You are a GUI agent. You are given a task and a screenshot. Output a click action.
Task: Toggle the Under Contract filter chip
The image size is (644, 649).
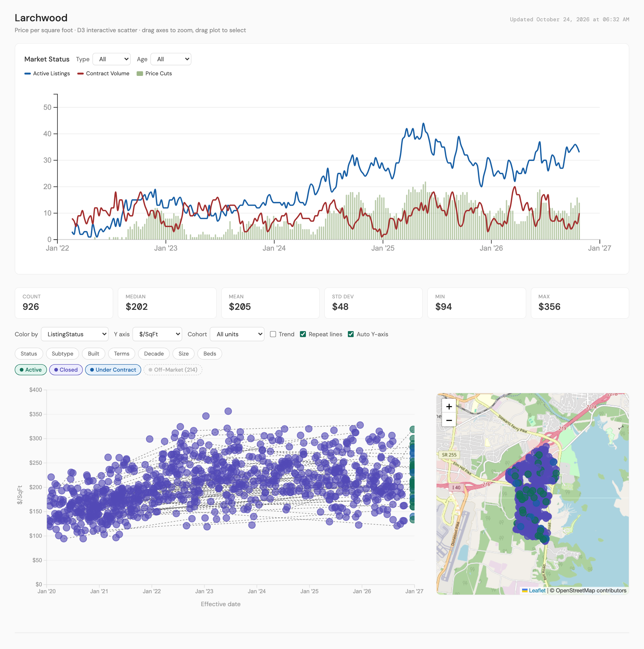click(x=113, y=370)
